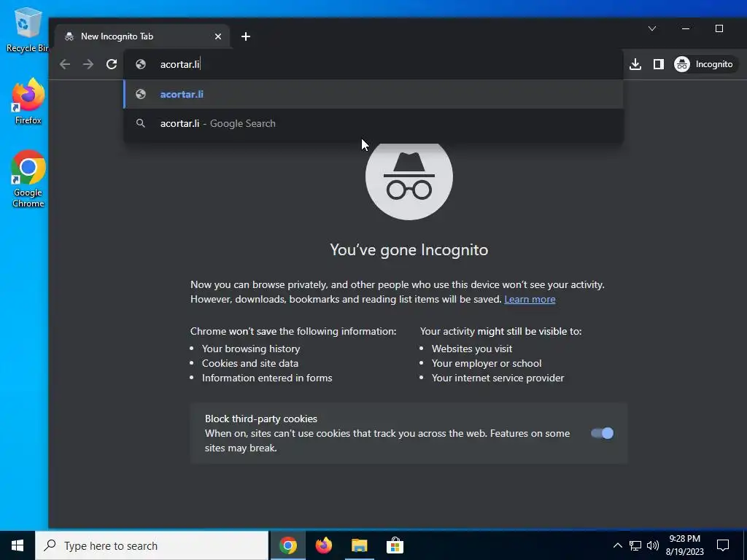This screenshot has height=560, width=747.
Task: Select the acortar.li Google Search suggestion
Action: pos(373,123)
